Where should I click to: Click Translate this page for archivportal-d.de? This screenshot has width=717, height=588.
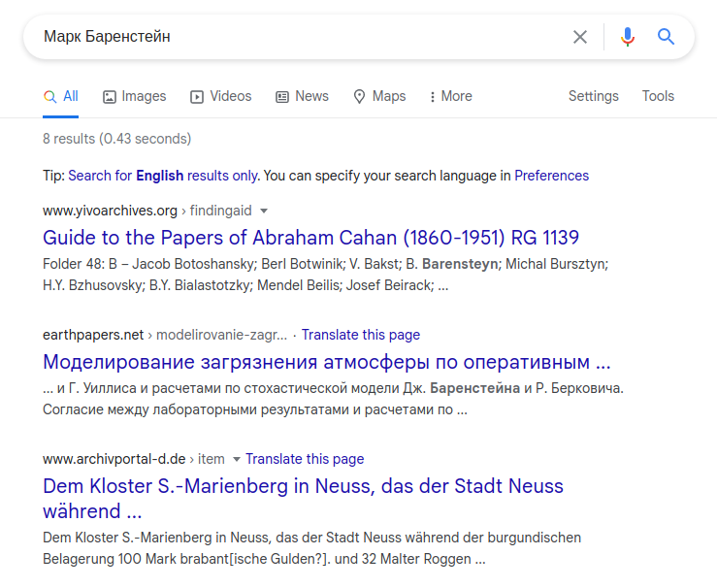pos(305,459)
